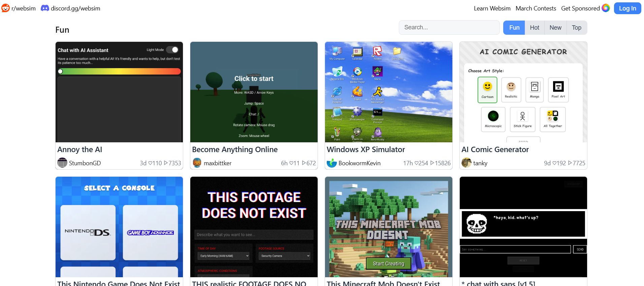Switch to the Hot tab
The width and height of the screenshot is (644, 286).
[535, 28]
